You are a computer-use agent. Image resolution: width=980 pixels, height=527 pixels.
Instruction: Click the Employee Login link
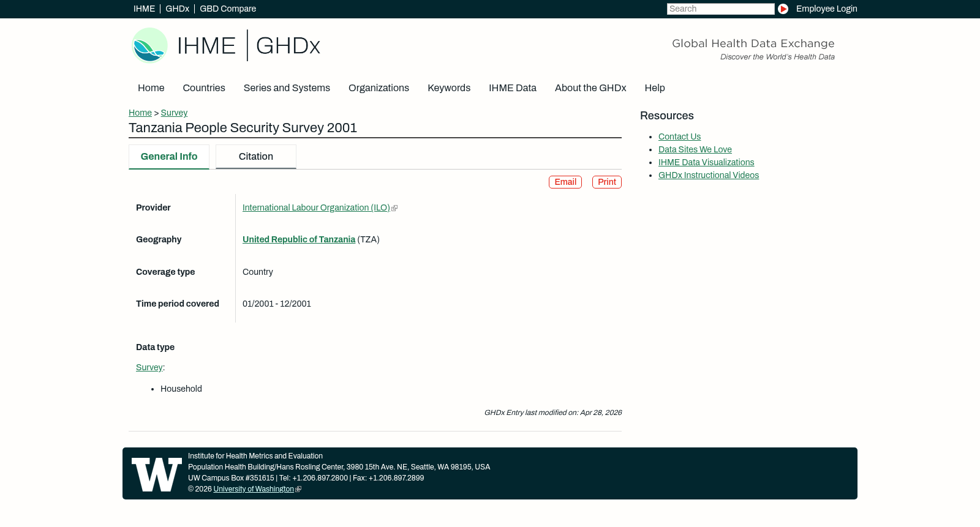click(x=826, y=9)
